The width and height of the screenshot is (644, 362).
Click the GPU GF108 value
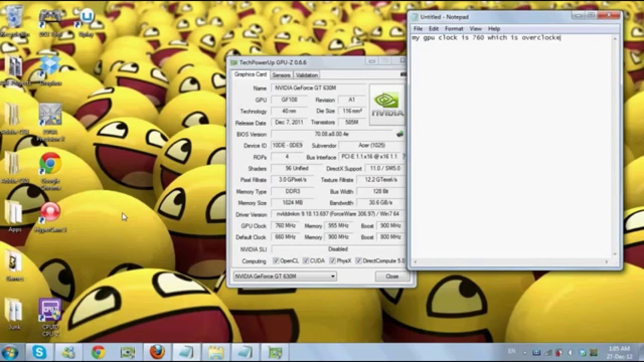click(289, 100)
